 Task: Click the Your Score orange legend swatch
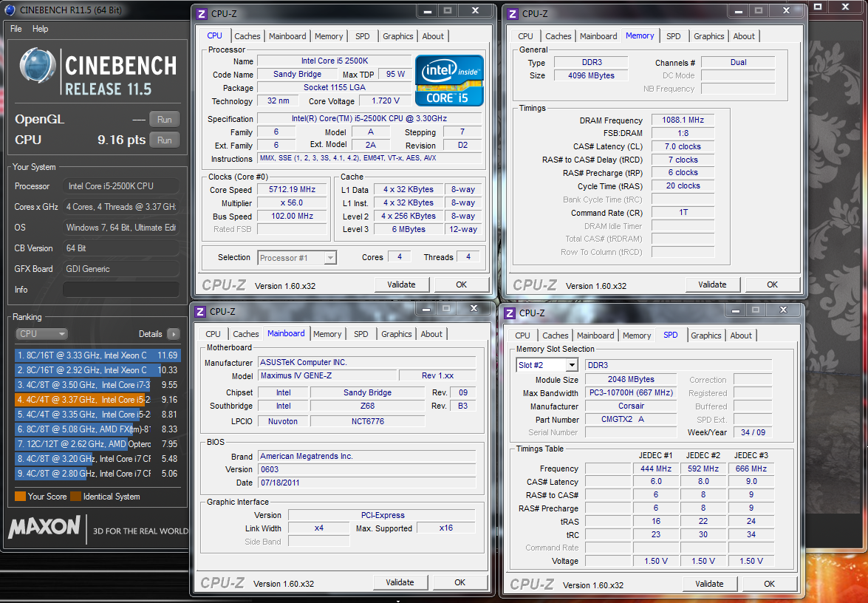[20, 497]
